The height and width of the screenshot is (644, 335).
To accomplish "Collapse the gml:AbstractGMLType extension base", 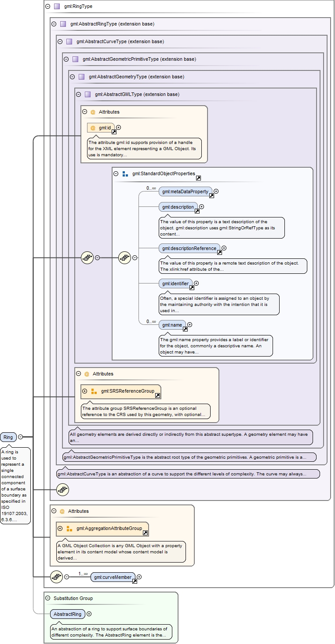I will pos(78,94).
